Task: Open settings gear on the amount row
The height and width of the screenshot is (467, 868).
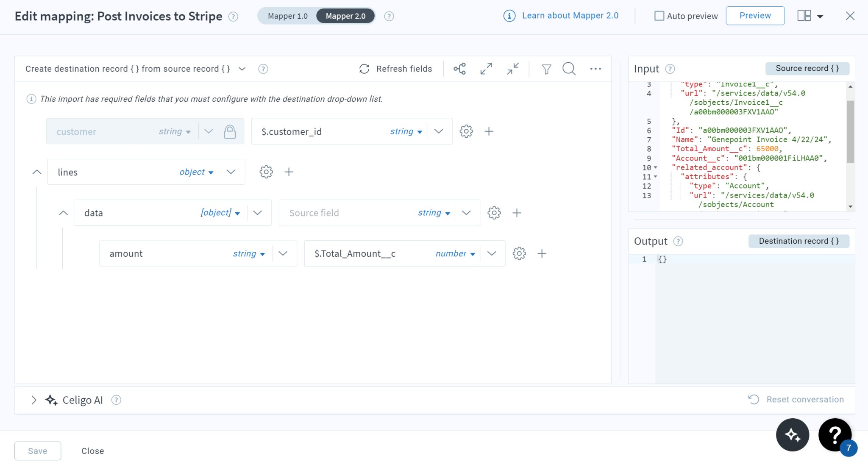Action: coord(519,253)
